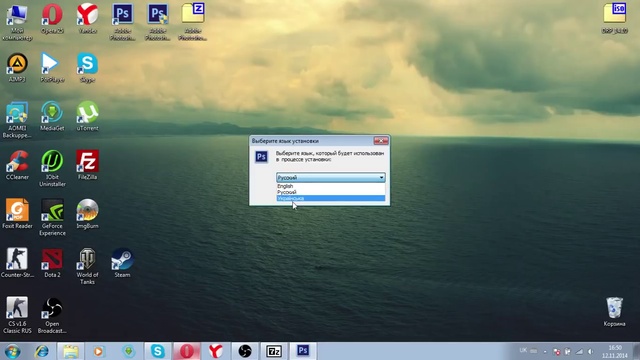This screenshot has width=640, height=360.
Task: Select the Recycle Bin (Корзина) icon
Action: click(614, 312)
